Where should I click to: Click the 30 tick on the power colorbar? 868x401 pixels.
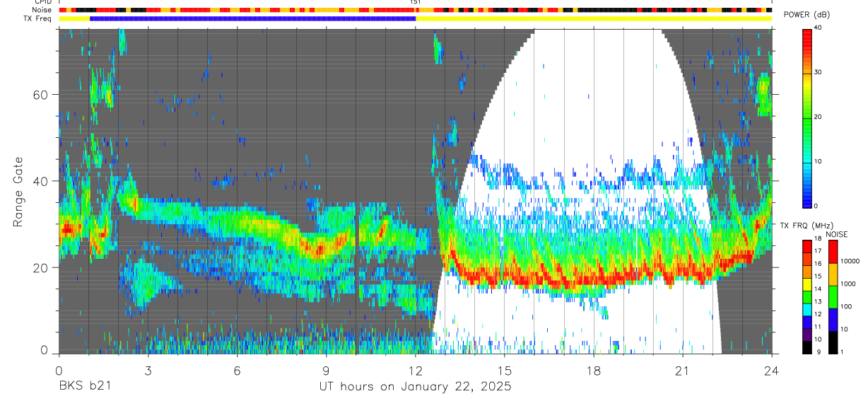coord(818,73)
